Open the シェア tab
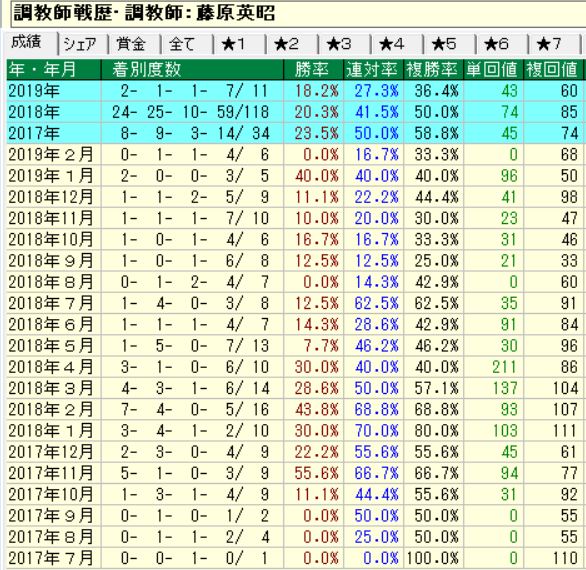 tap(83, 44)
